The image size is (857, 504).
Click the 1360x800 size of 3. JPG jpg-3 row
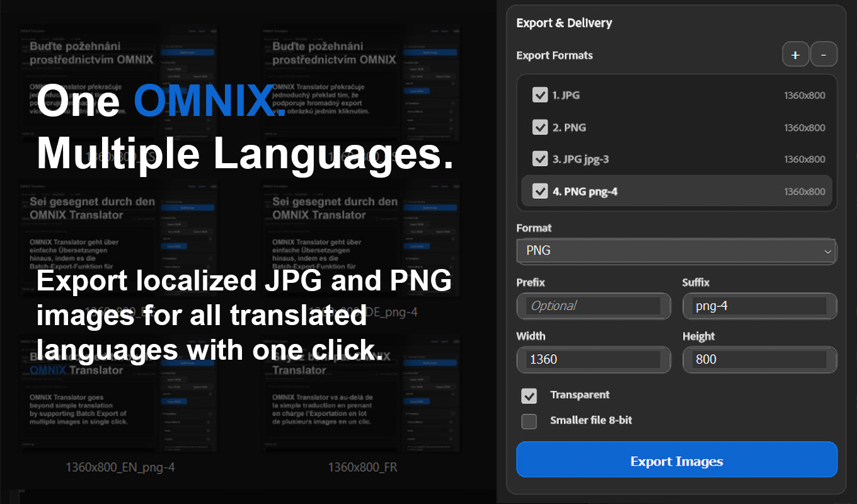coord(805,159)
